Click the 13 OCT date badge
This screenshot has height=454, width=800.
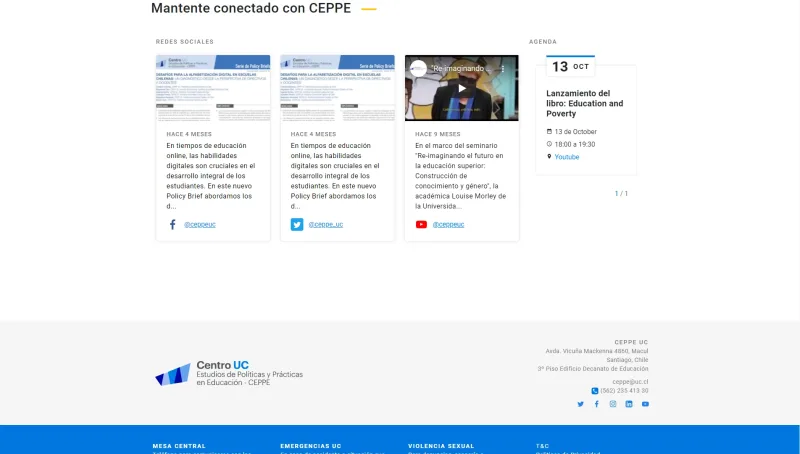pyautogui.click(x=570, y=66)
